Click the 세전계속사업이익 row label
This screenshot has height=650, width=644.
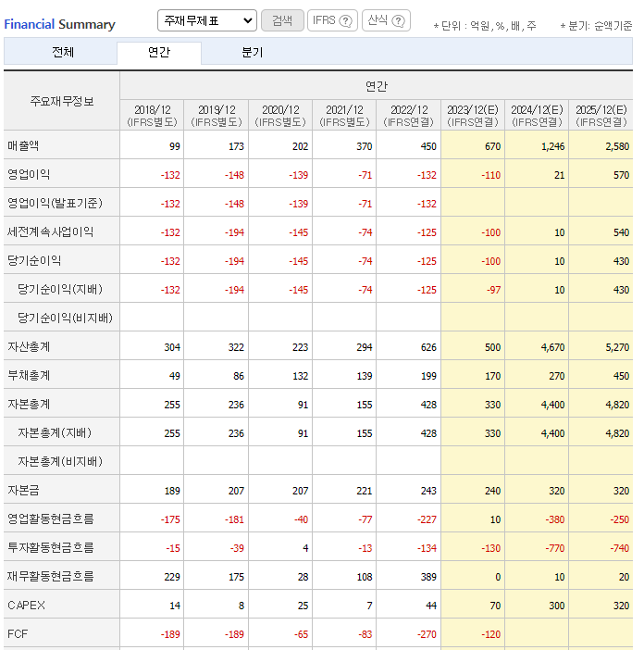(x=50, y=231)
